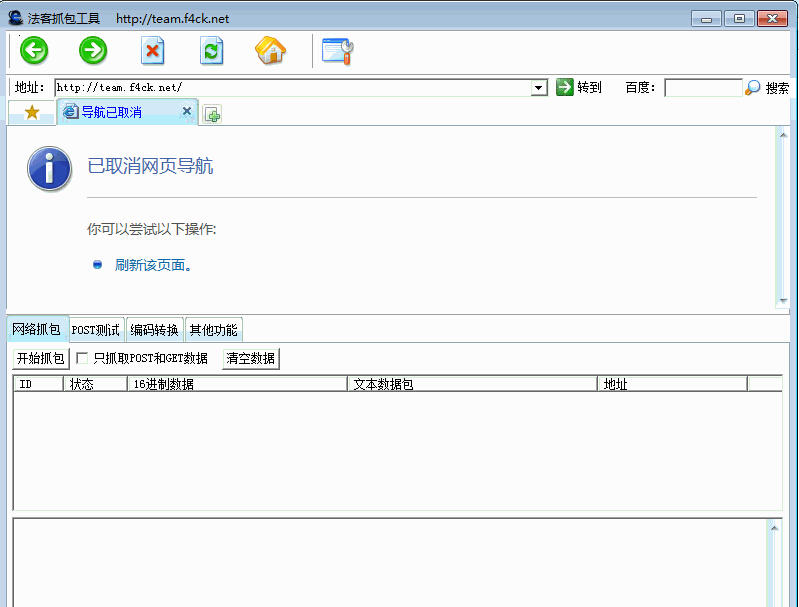The width and height of the screenshot is (799, 607).
Task: Select the 其他功能 tab
Action: pos(213,330)
